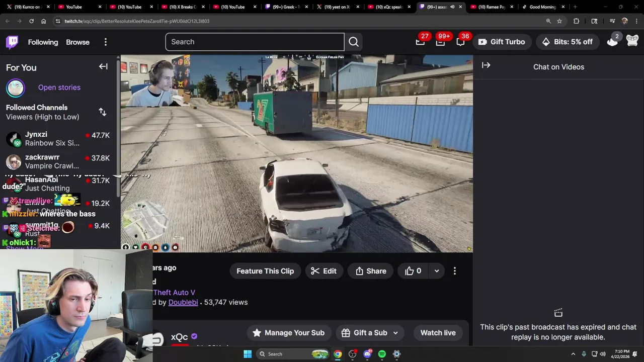
Task: Switch to the Ramee Pay YouTube tab
Action: tap(491, 7)
